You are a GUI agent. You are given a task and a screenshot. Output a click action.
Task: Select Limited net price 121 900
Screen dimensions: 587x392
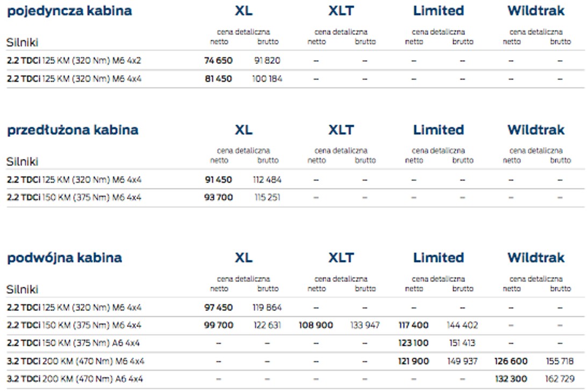point(413,361)
